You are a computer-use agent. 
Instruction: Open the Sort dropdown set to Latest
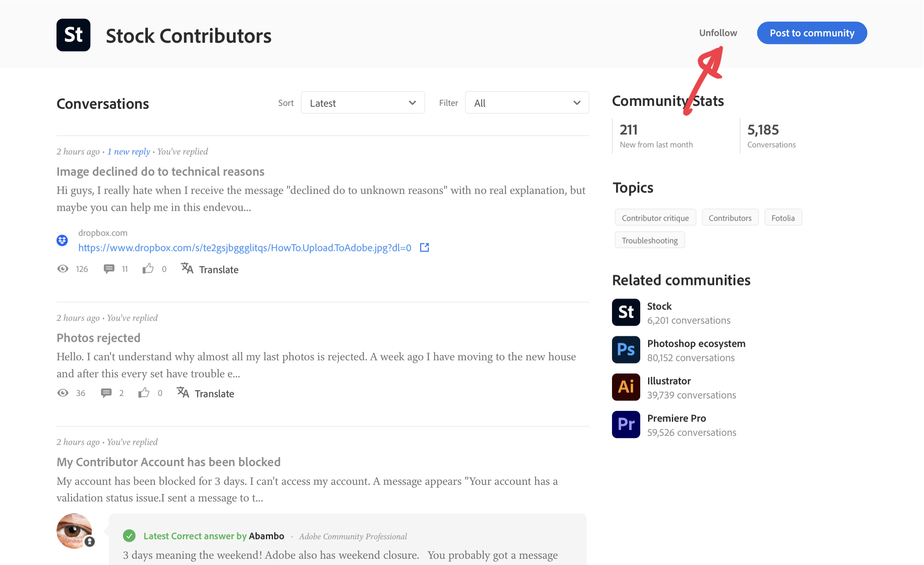click(x=362, y=103)
